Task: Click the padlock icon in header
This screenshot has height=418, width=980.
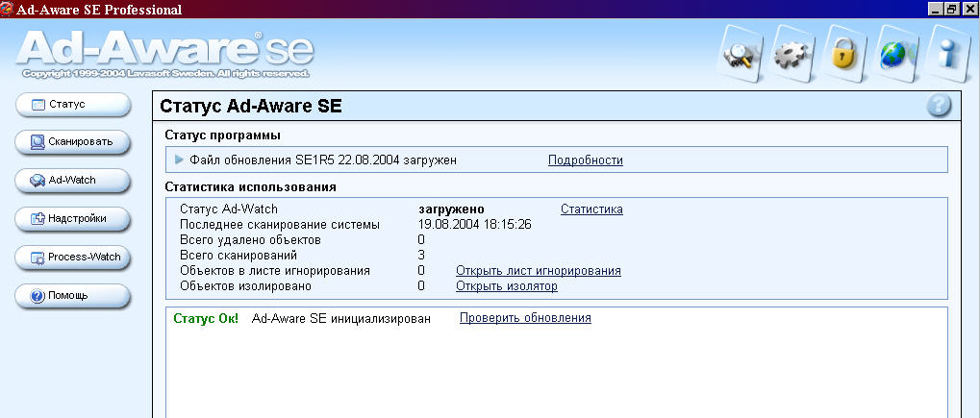Action: (845, 55)
